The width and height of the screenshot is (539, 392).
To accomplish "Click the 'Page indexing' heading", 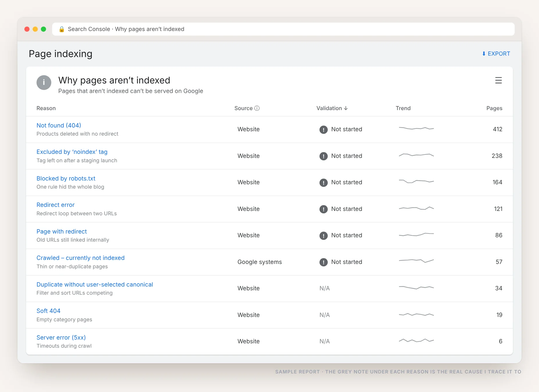I will [x=61, y=54].
